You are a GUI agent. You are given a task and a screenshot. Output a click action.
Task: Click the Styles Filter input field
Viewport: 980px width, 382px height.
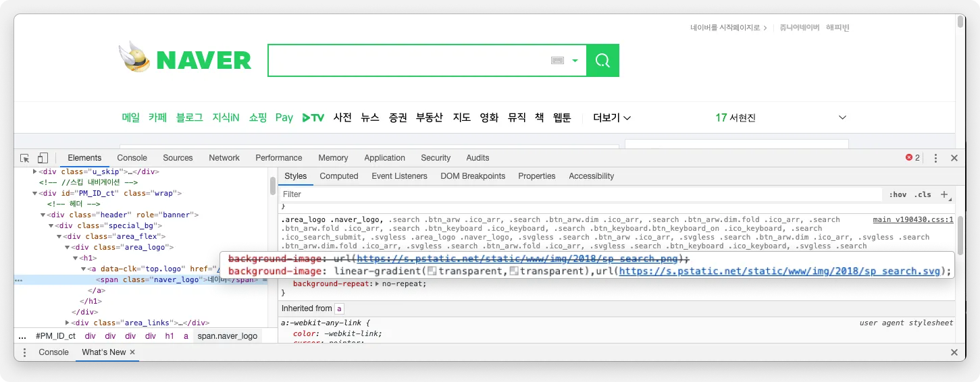coord(581,194)
